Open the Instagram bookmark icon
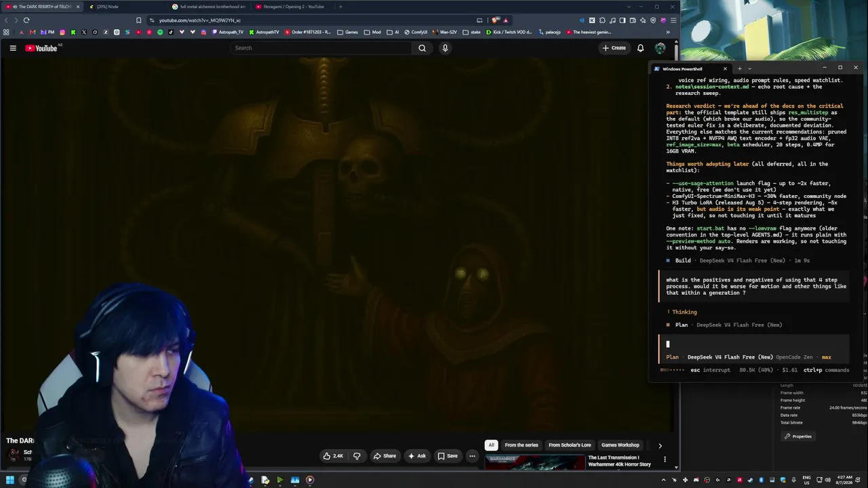The width and height of the screenshot is (868, 488). (x=62, y=32)
